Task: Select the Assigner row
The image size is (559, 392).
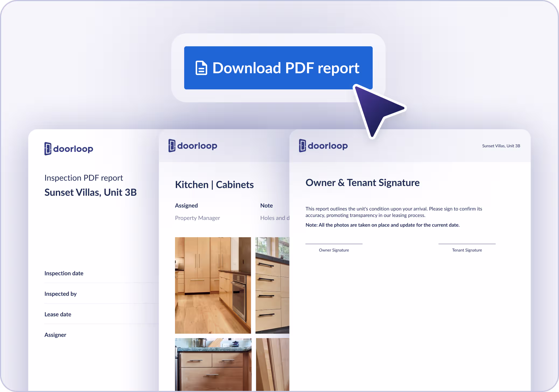Action: click(x=55, y=335)
